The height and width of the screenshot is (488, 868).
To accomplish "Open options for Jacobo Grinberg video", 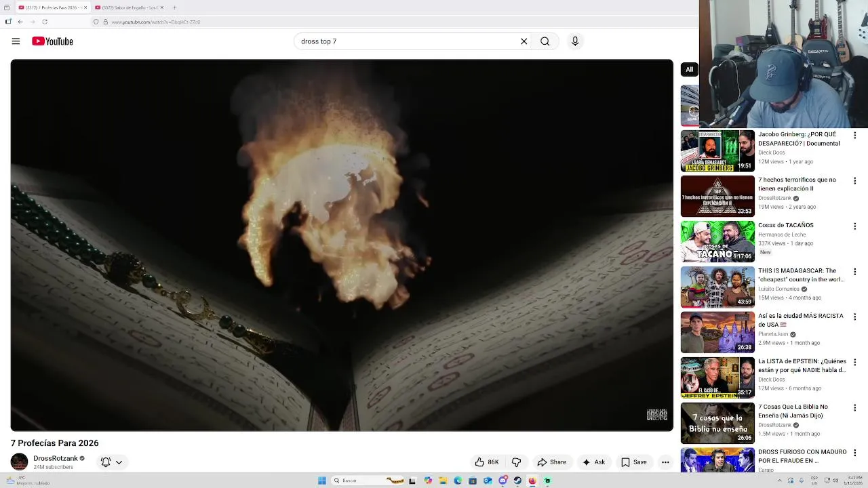I will tap(854, 136).
